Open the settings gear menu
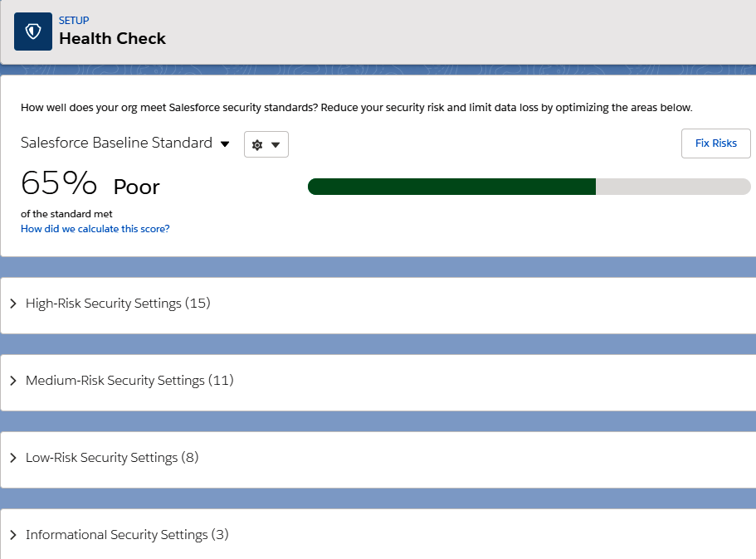This screenshot has width=756, height=559. click(258, 143)
